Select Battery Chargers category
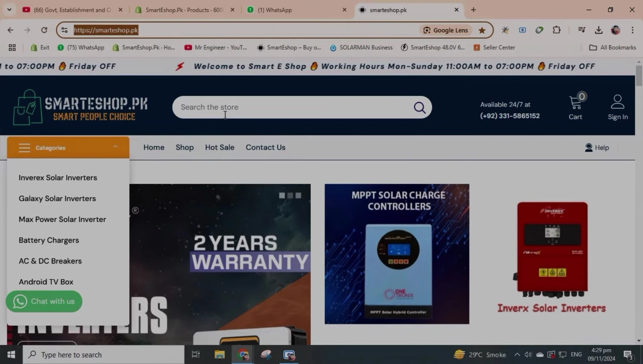This screenshot has height=364, width=643. pos(49,240)
